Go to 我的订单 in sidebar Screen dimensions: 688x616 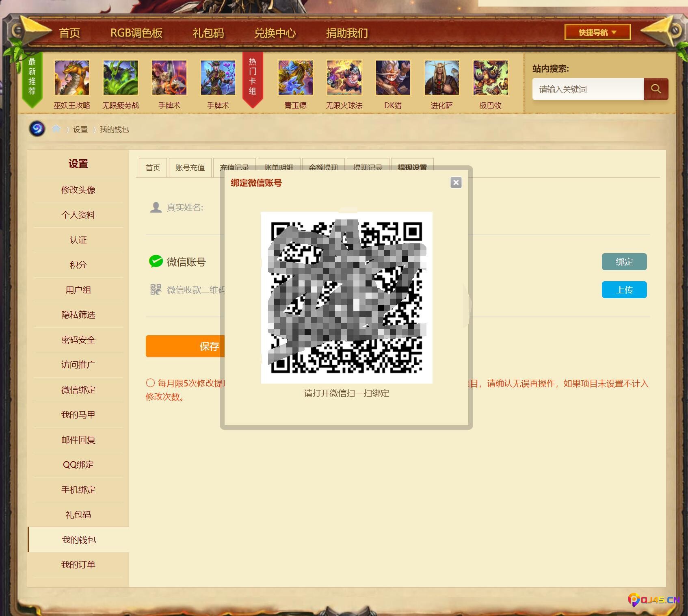(78, 565)
